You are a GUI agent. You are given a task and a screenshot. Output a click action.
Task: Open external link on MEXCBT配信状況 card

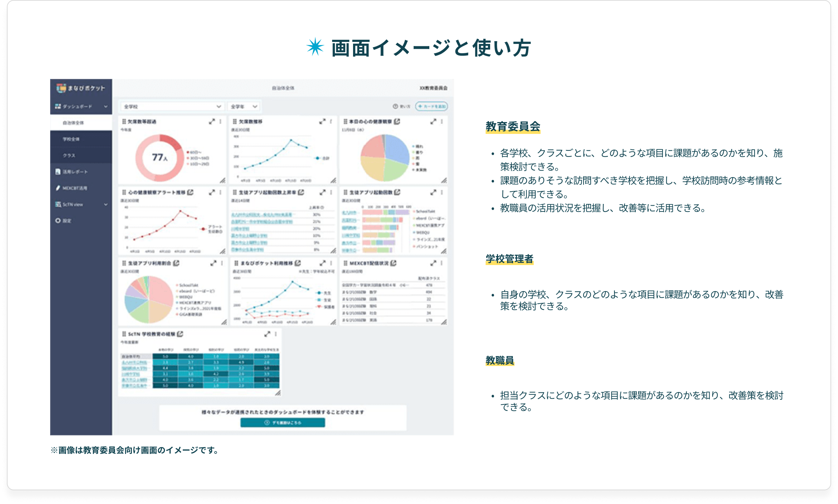(393, 263)
